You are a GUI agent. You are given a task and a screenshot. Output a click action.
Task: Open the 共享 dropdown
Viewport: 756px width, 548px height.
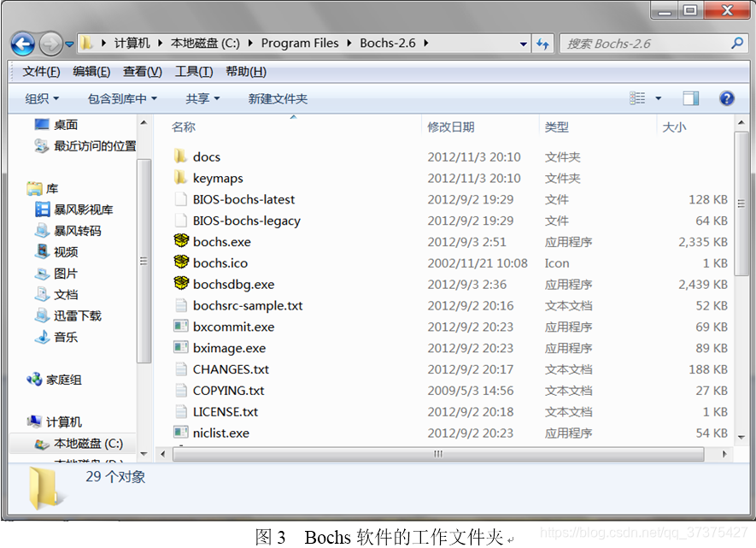[x=202, y=99]
